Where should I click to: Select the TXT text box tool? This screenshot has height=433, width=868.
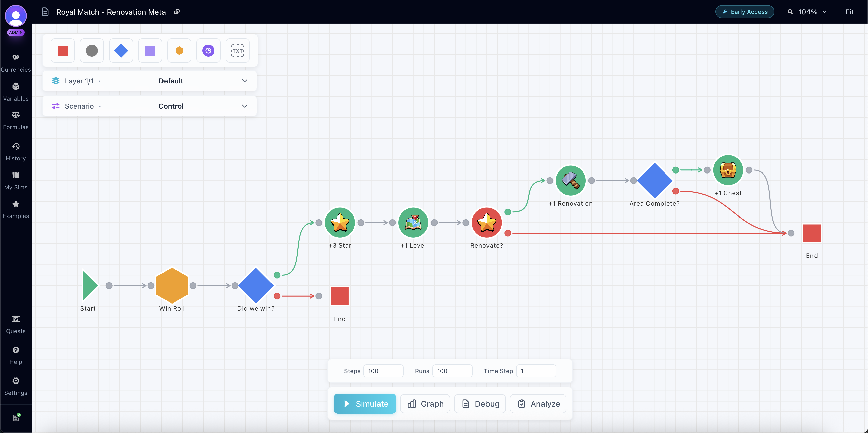click(238, 51)
